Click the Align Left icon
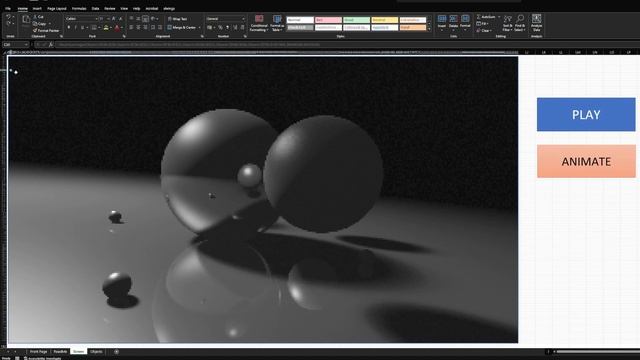Image resolution: width=640 pixels, height=360 pixels. [x=131, y=27]
